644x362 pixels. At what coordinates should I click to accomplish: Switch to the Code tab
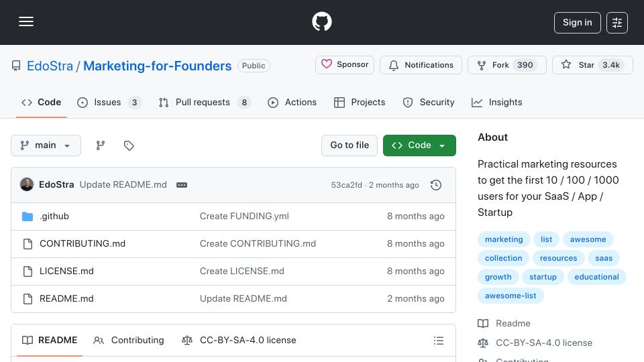click(x=41, y=102)
